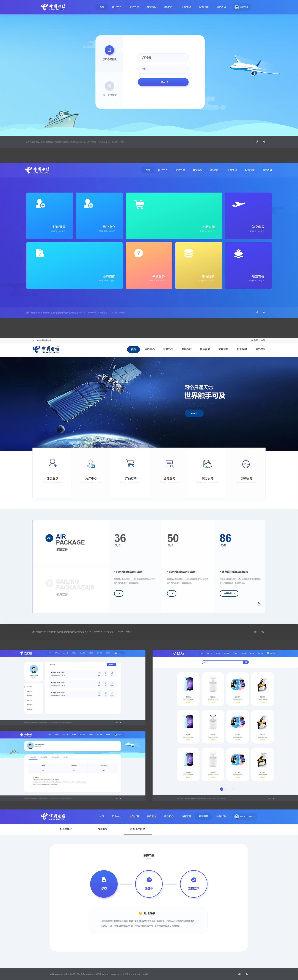
Task: Click the more button on satellite banner
Action: click(x=194, y=413)
